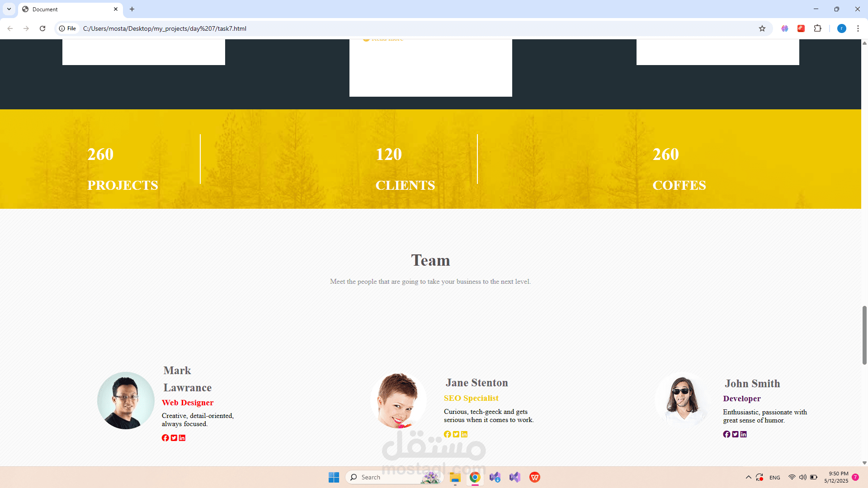Image resolution: width=868 pixels, height=488 pixels.
Task: Open the WPS Office taskbar icon
Action: 535,477
